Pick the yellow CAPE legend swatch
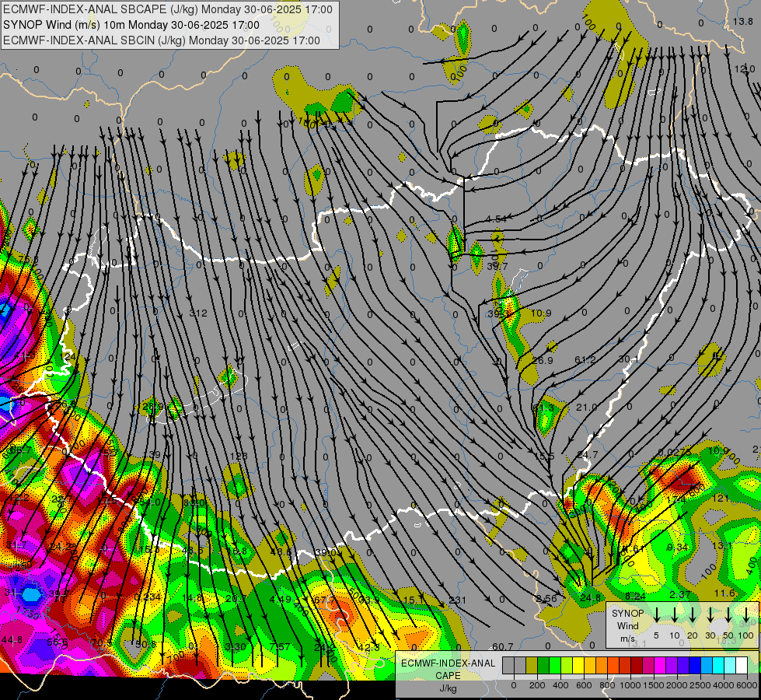Screen dimensions: 761x700 pyautogui.click(x=578, y=666)
